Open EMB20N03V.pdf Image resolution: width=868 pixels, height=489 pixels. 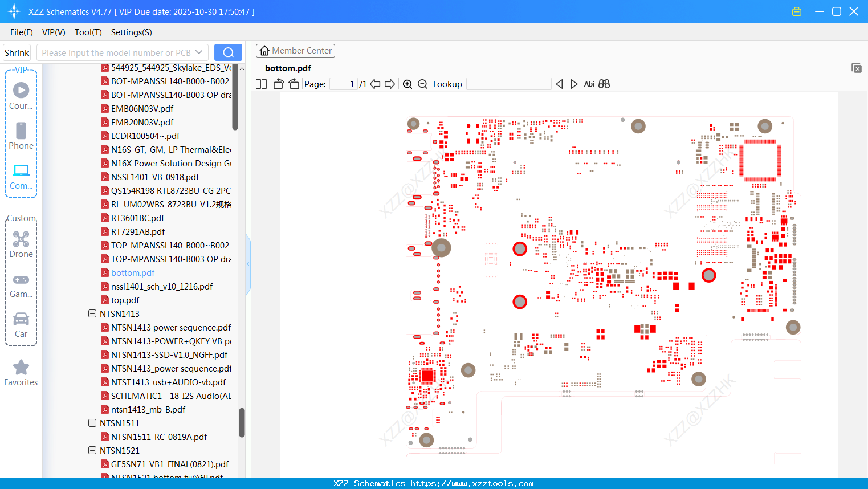[x=142, y=122]
